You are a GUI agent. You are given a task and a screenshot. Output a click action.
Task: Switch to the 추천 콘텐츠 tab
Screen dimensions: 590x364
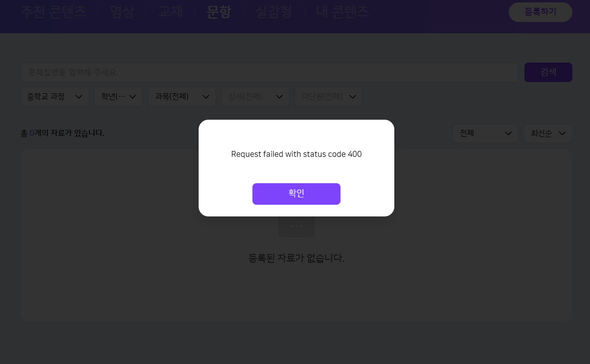tap(53, 12)
